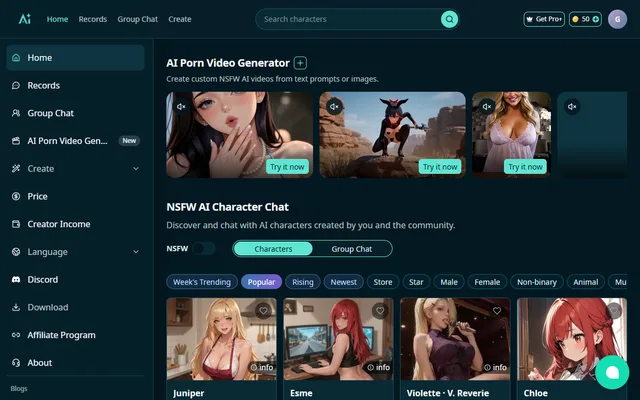Image resolution: width=640 pixels, height=400 pixels.
Task: Open info on the Juniper card
Action: pyautogui.click(x=262, y=367)
